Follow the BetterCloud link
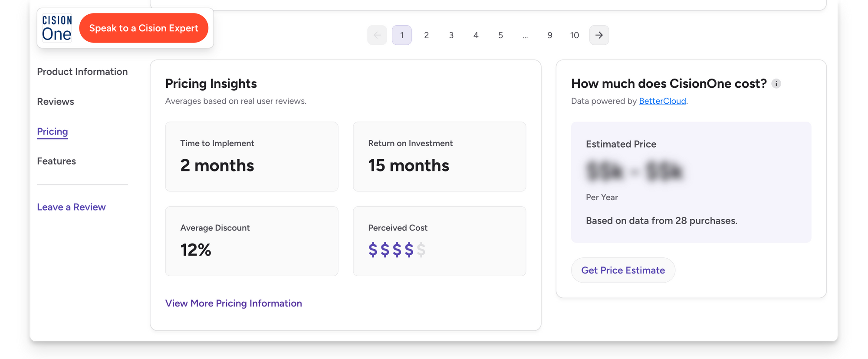Screen dimensions: 868x359 [x=662, y=101]
